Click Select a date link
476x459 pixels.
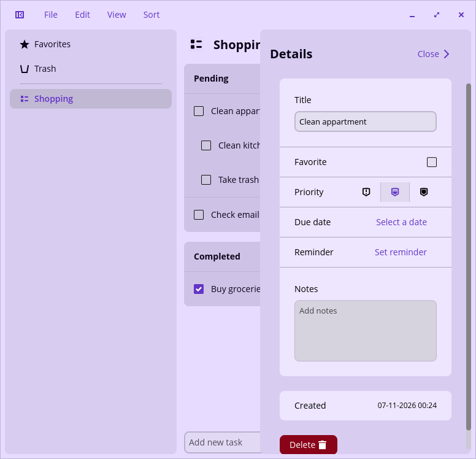[401, 222]
